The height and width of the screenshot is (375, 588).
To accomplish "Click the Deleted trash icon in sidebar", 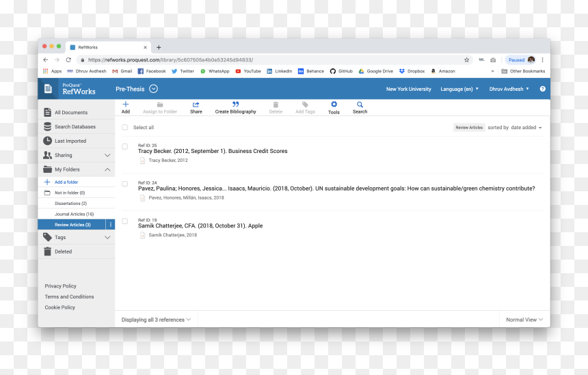I will (x=47, y=251).
